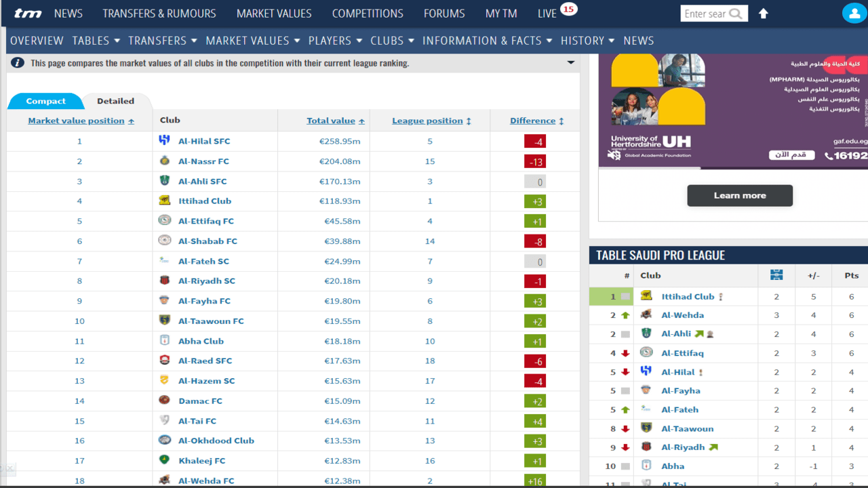The width and height of the screenshot is (868, 488).
Task: Open MY TM in top navigation
Action: pyautogui.click(x=501, y=14)
